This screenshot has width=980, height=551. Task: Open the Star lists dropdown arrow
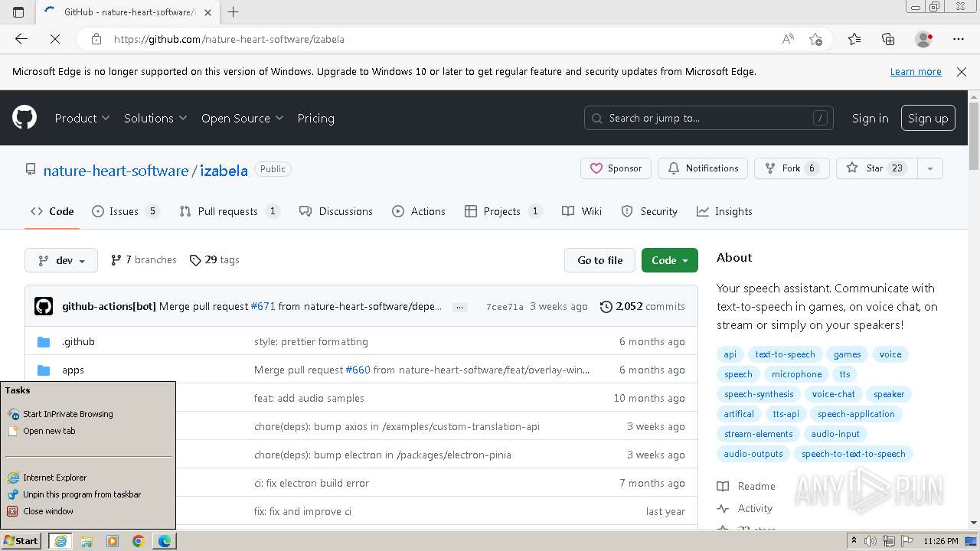click(929, 168)
